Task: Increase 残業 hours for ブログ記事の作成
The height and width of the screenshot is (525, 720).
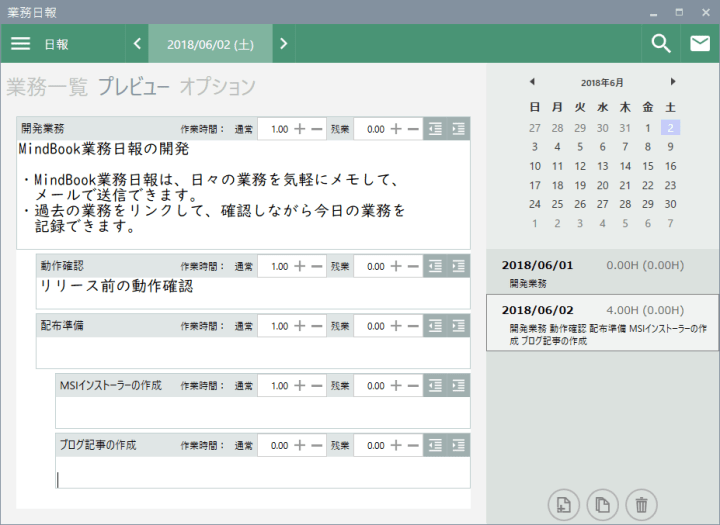Action: click(x=396, y=446)
